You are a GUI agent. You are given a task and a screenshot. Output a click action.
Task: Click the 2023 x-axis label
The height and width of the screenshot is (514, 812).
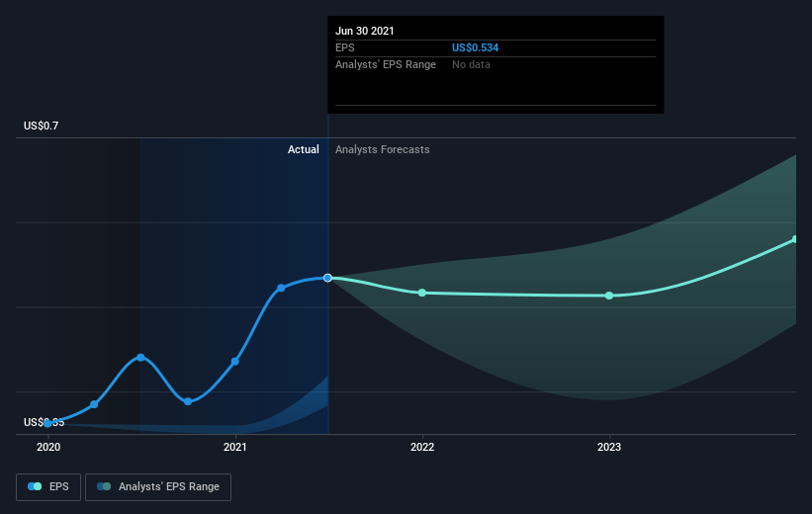609,448
